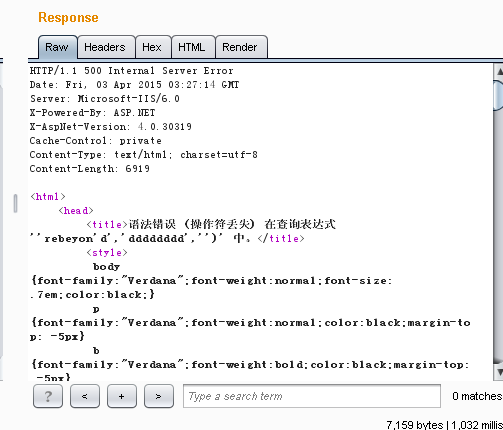Click the opening style tag
The image size is (503, 430).
pos(107,253)
